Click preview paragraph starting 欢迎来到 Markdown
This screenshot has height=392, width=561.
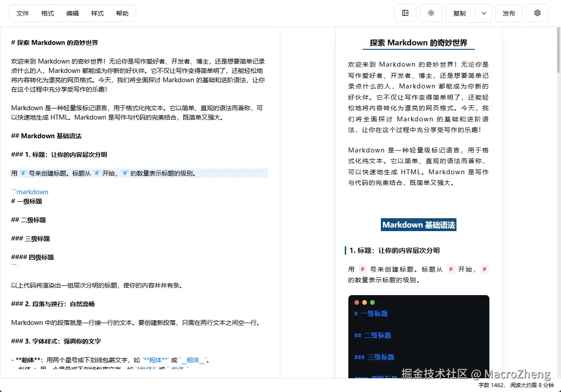pyautogui.click(x=419, y=97)
